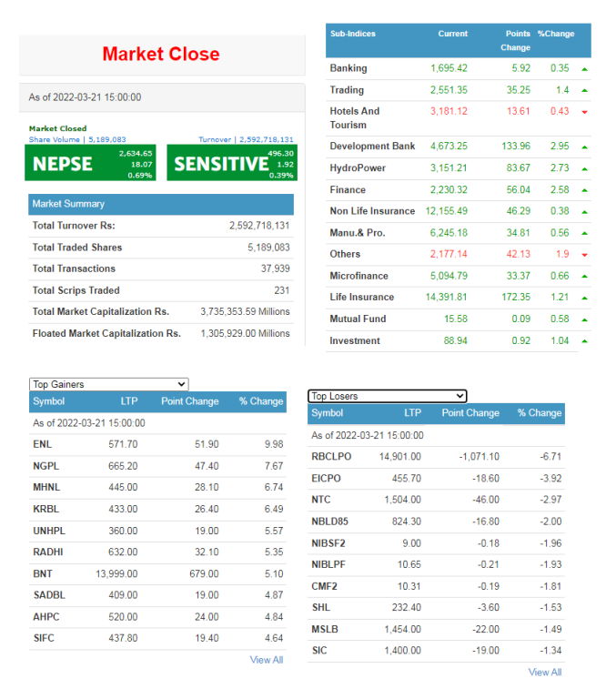Click the up arrow for Development Bank
616x699 pixels.
pyautogui.click(x=584, y=147)
